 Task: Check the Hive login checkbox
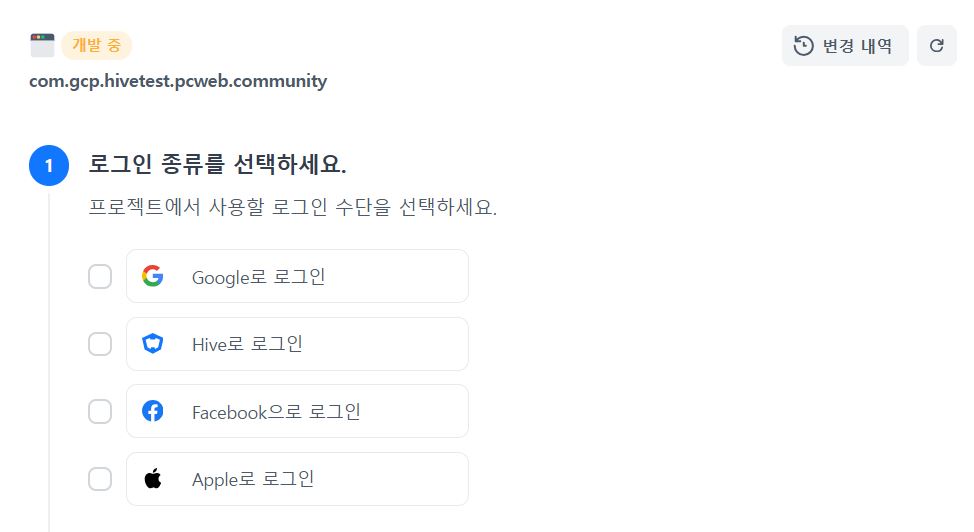pos(100,344)
